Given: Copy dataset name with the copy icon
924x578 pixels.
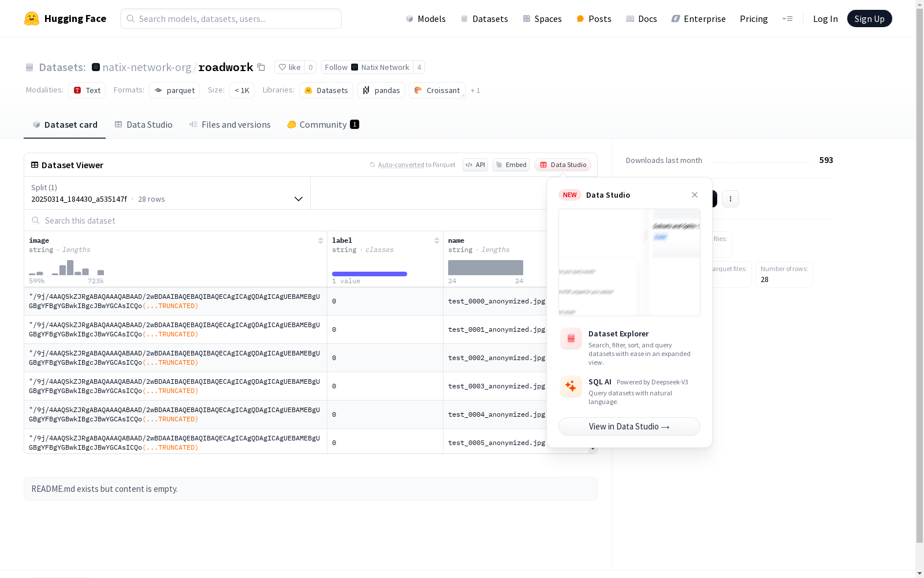Looking at the screenshot, I should click(x=261, y=67).
